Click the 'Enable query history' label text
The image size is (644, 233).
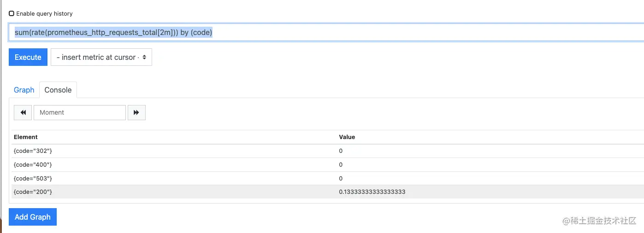[x=44, y=14]
